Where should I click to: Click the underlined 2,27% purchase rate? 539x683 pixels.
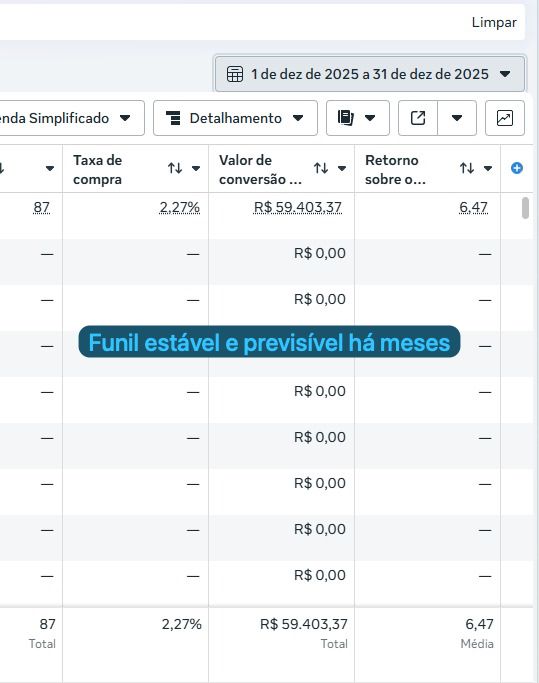[x=180, y=207]
